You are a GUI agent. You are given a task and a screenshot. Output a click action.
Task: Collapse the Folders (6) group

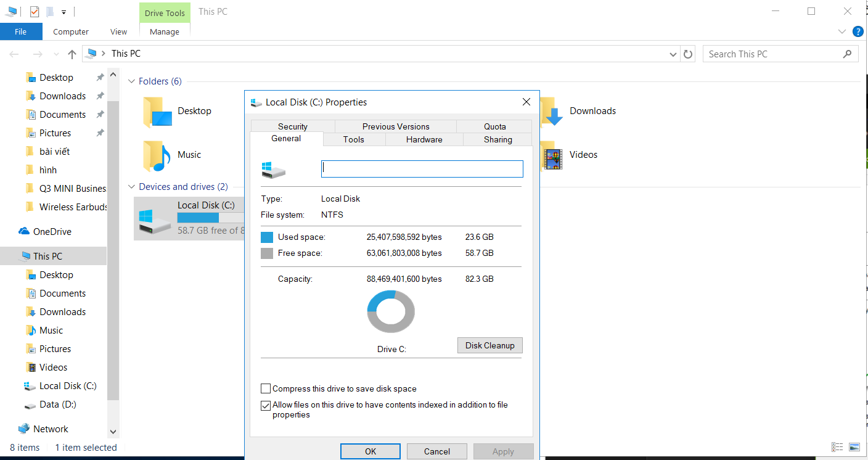click(131, 81)
